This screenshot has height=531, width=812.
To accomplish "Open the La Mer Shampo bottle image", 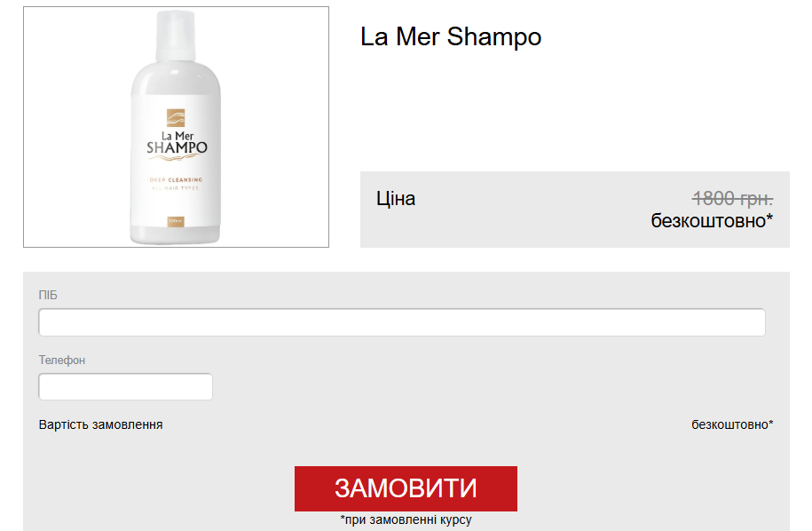I will pyautogui.click(x=176, y=127).
